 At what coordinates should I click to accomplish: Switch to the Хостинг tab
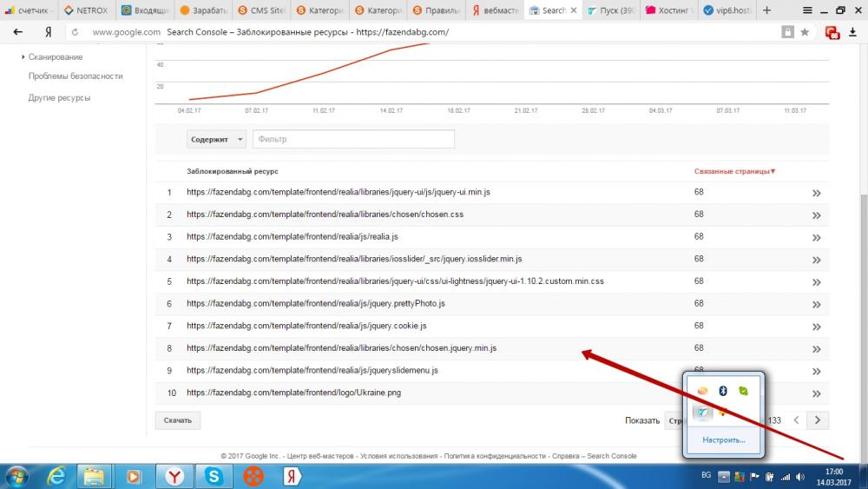(x=668, y=10)
